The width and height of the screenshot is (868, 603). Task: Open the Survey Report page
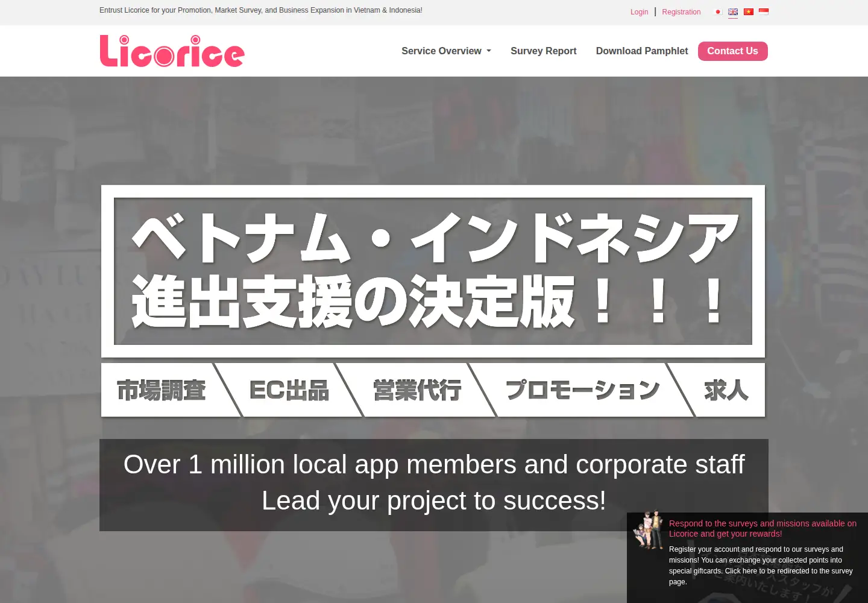pyautogui.click(x=543, y=51)
